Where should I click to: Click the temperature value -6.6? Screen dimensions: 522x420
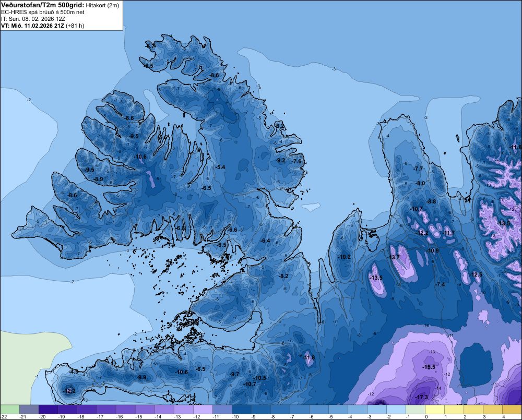point(232,230)
